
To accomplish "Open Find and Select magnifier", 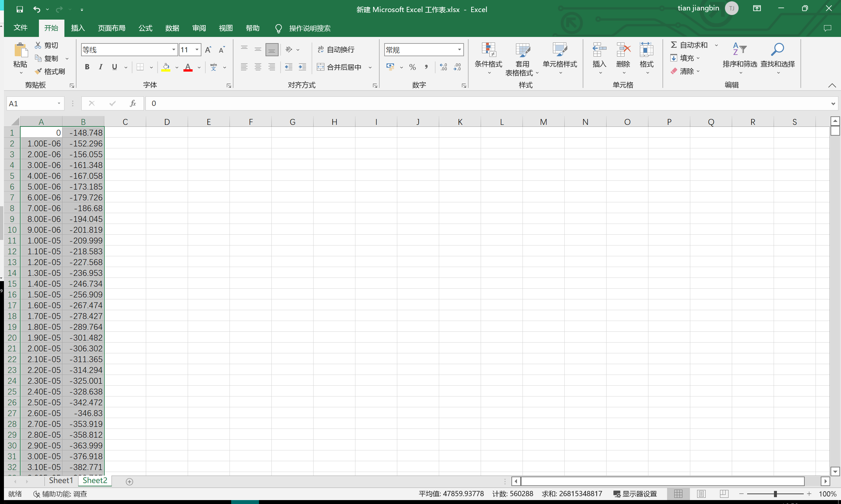I will pyautogui.click(x=777, y=50).
